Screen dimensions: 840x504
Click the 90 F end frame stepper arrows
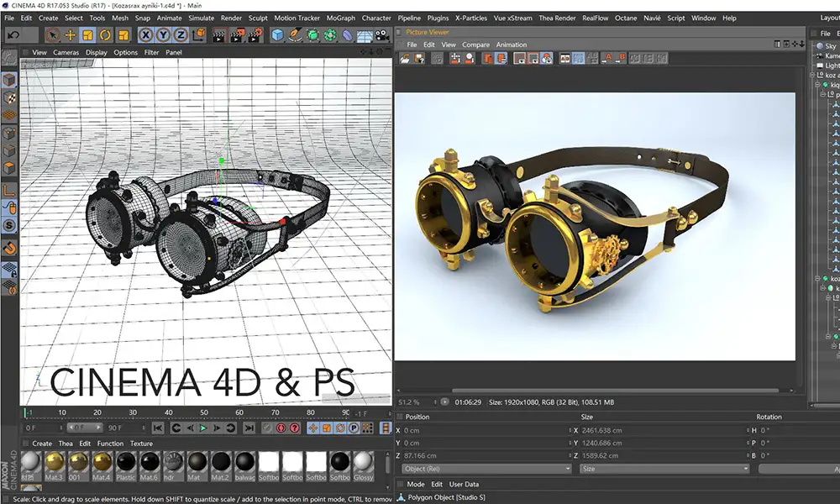click(x=144, y=428)
